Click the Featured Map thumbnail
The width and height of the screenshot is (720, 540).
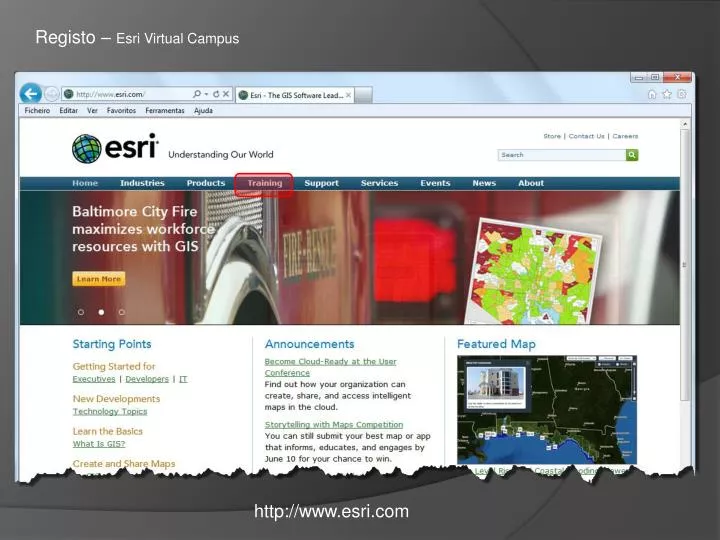[x=546, y=410]
